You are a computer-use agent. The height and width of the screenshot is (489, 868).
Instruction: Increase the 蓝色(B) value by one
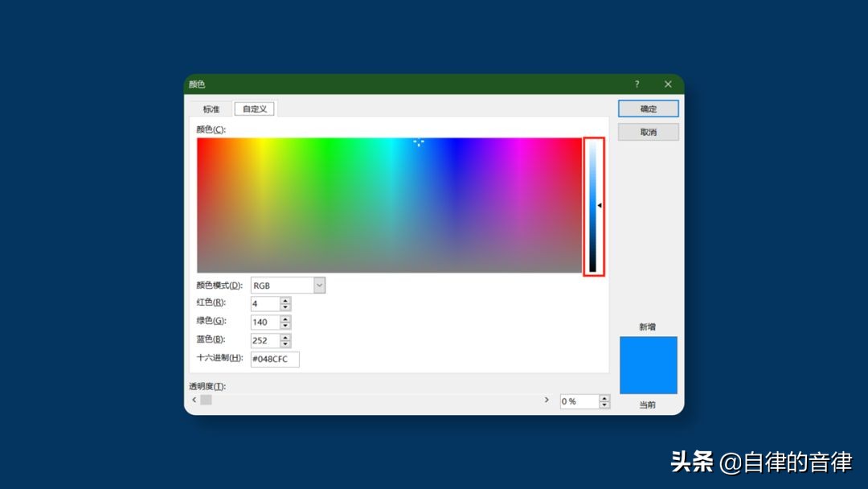point(285,337)
